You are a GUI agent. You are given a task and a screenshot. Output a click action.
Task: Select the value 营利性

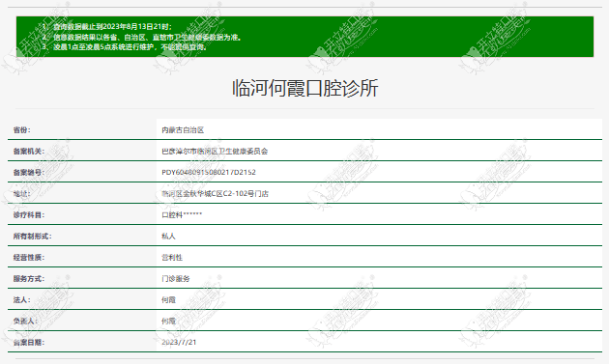coord(172,257)
